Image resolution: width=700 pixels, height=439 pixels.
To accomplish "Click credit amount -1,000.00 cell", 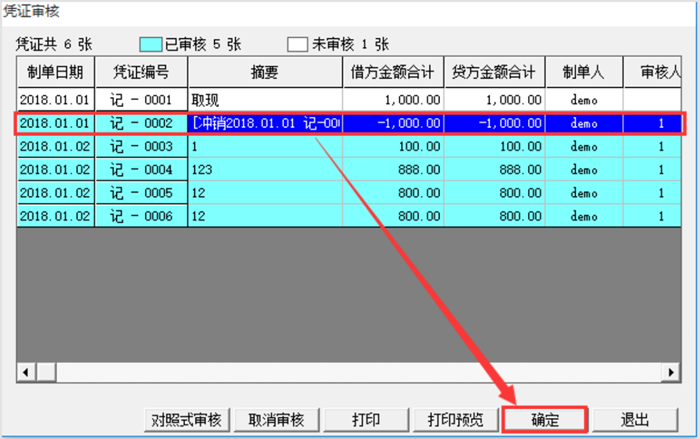I will [x=495, y=123].
